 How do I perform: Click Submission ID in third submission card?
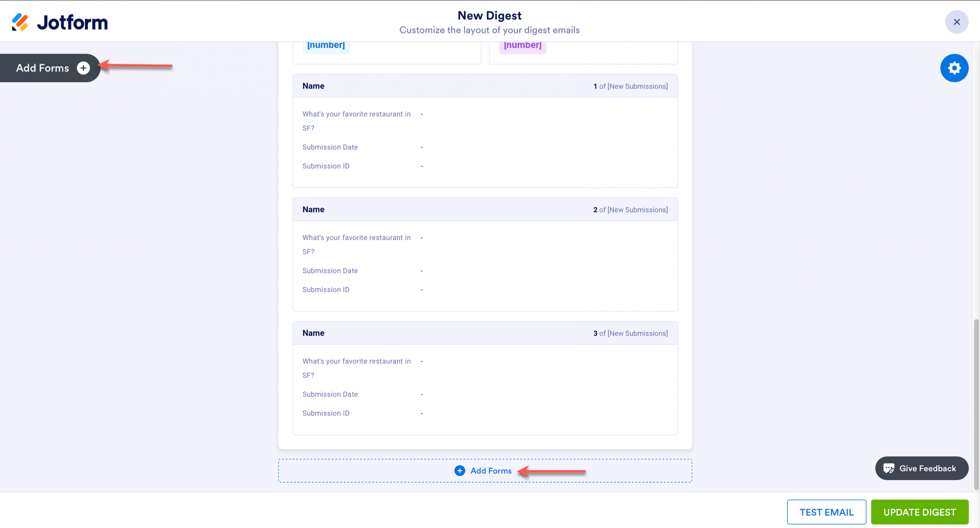coord(326,413)
